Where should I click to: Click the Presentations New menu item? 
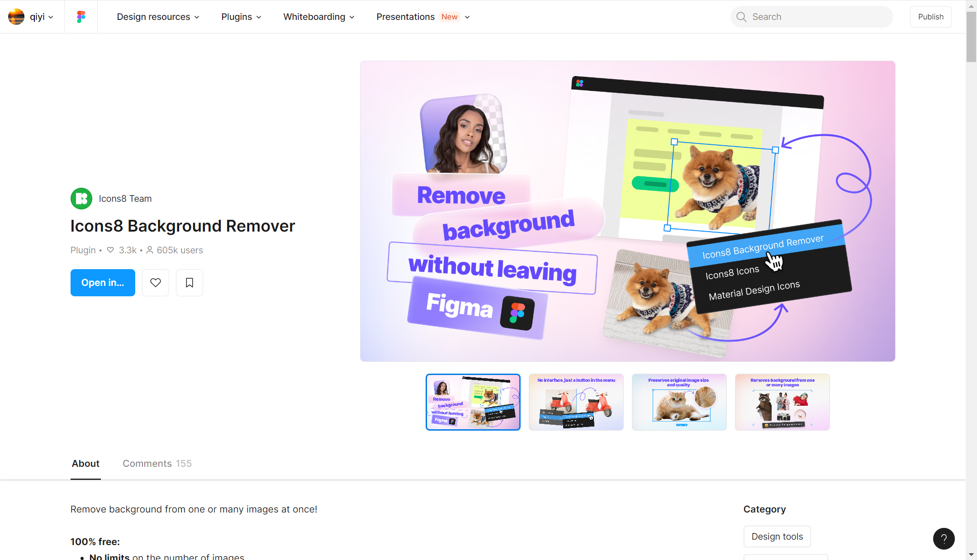tap(423, 17)
